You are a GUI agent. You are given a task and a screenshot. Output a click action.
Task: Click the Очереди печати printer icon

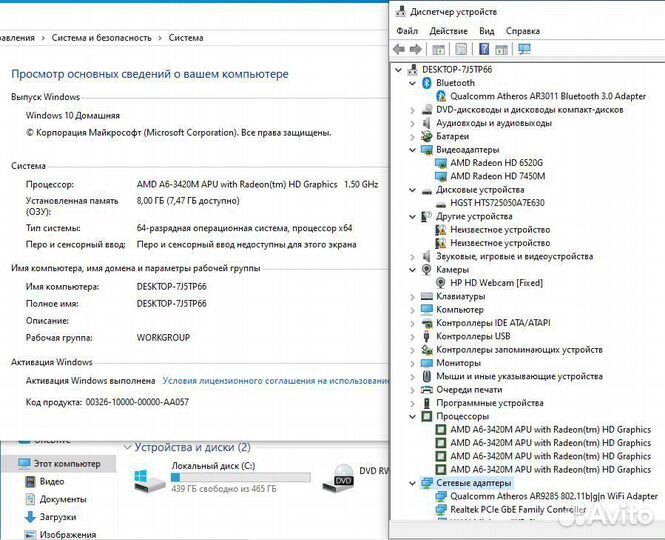click(x=426, y=389)
